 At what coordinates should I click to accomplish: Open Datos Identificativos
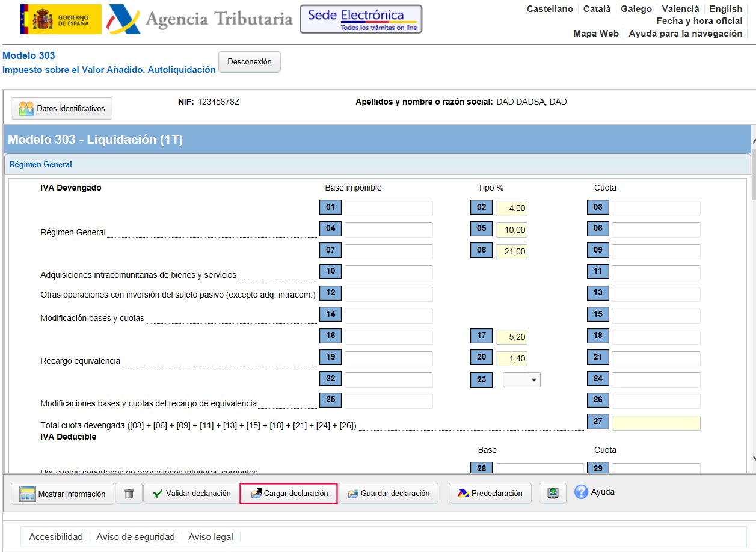click(62, 109)
